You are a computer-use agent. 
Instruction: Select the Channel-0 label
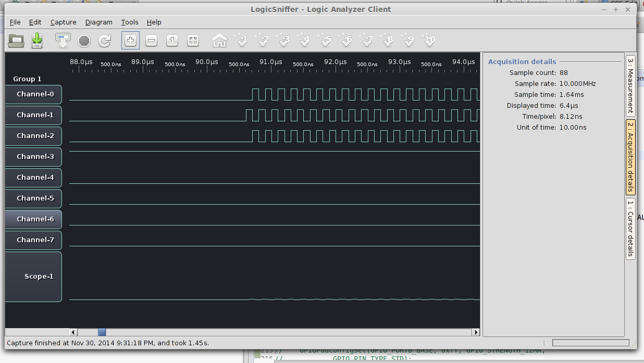coord(33,94)
